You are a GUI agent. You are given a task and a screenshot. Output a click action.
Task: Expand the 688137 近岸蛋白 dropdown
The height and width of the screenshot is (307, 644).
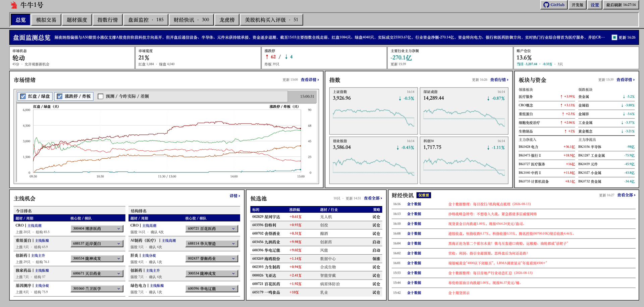pos(97,244)
